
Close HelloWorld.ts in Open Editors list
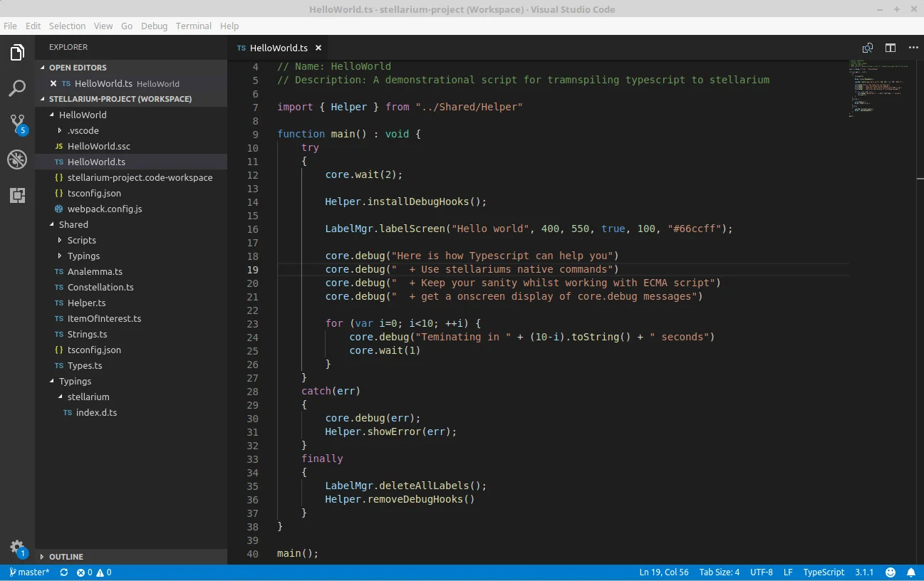53,83
